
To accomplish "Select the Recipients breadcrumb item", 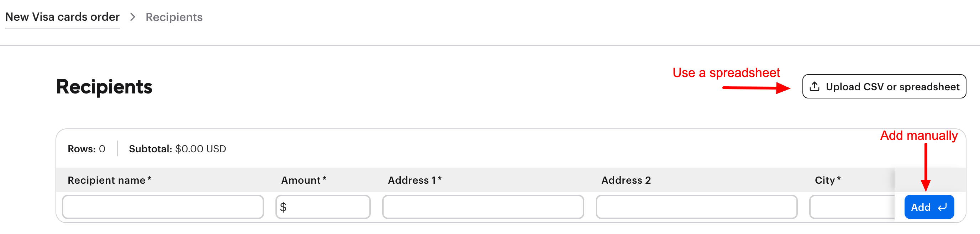I will [174, 17].
